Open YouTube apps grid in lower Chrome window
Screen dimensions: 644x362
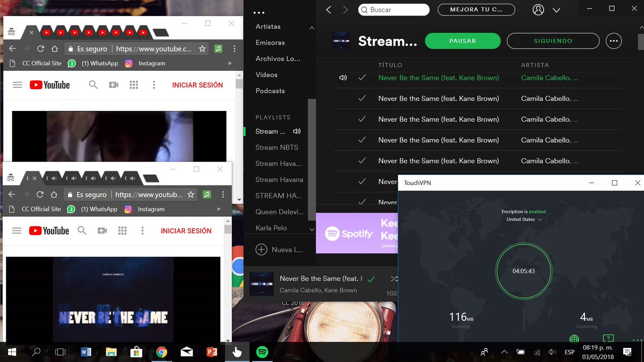tap(122, 231)
